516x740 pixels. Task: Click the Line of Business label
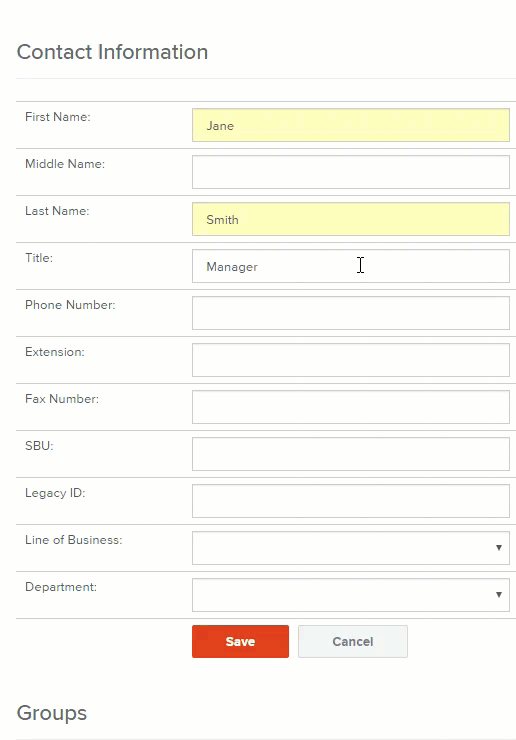tap(74, 540)
